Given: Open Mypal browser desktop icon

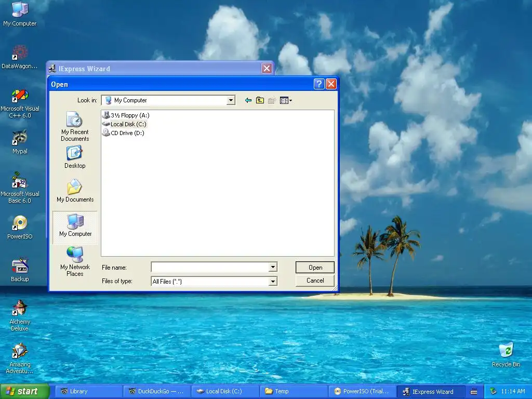Looking at the screenshot, I should click(20, 142).
